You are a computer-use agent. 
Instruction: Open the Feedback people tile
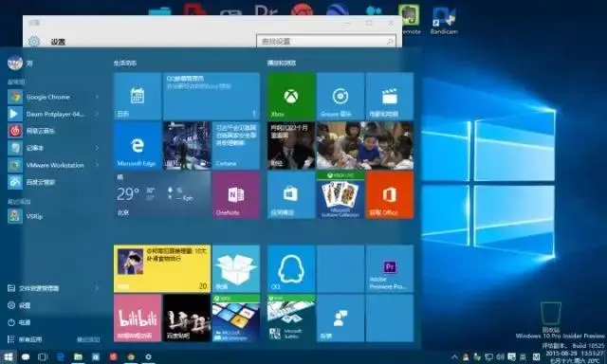340,318
